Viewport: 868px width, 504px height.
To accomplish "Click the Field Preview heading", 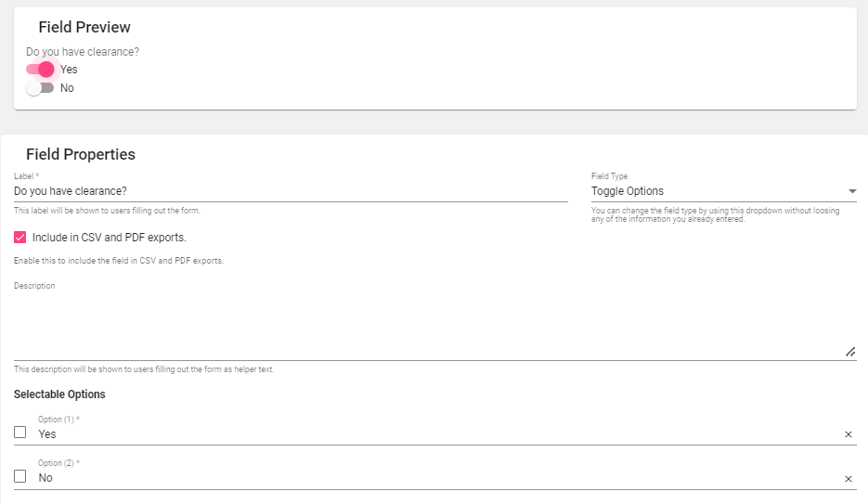I will click(x=84, y=27).
